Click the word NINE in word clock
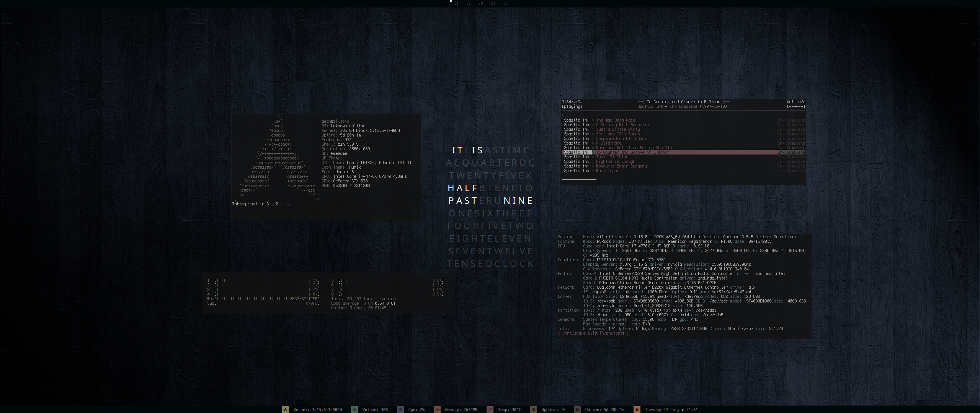Viewport: 980px width, 413px height. (x=518, y=201)
